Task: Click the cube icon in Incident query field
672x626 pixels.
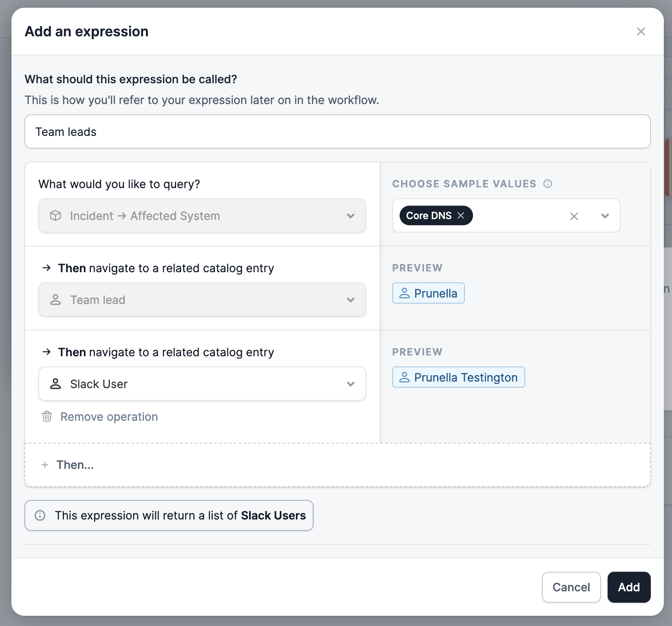Action: click(x=55, y=215)
